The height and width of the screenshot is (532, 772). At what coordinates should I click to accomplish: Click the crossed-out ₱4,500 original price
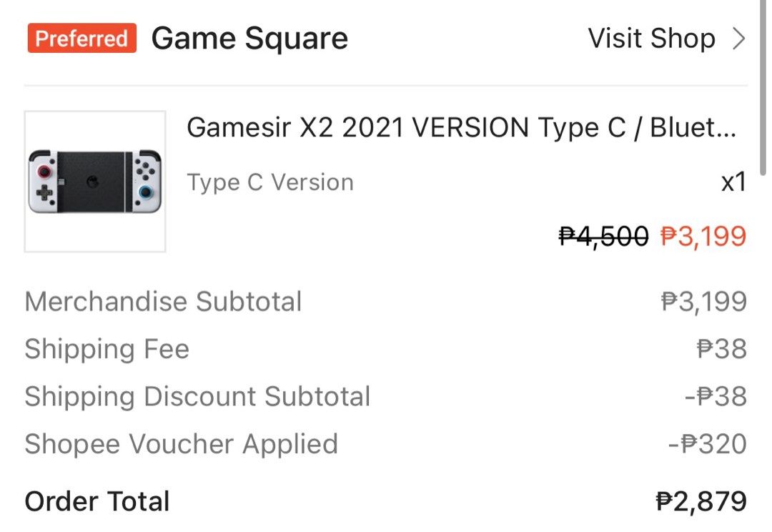click(603, 235)
